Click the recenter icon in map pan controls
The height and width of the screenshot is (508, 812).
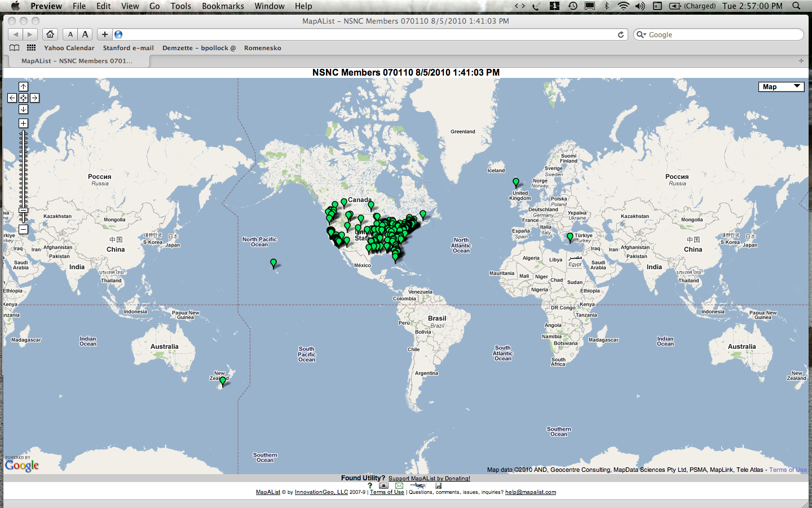(x=23, y=98)
